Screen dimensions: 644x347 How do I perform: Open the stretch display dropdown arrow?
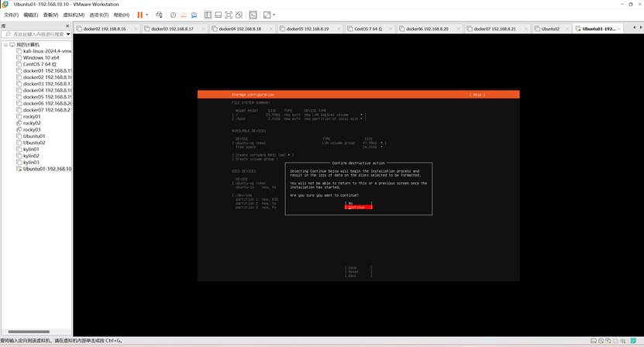(274, 15)
